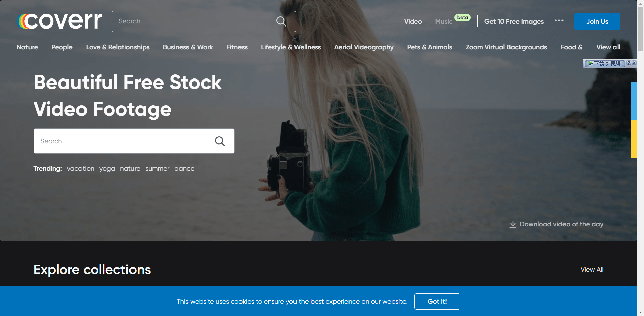Select Aerial Videography category
The width and height of the screenshot is (644, 316).
[364, 47]
